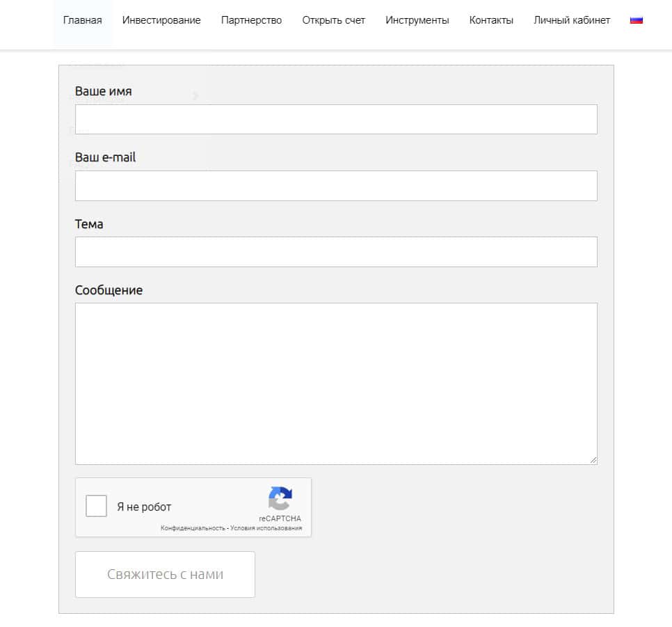Open the Инструменты navigation menu
The height and width of the screenshot is (627, 672).
point(417,20)
